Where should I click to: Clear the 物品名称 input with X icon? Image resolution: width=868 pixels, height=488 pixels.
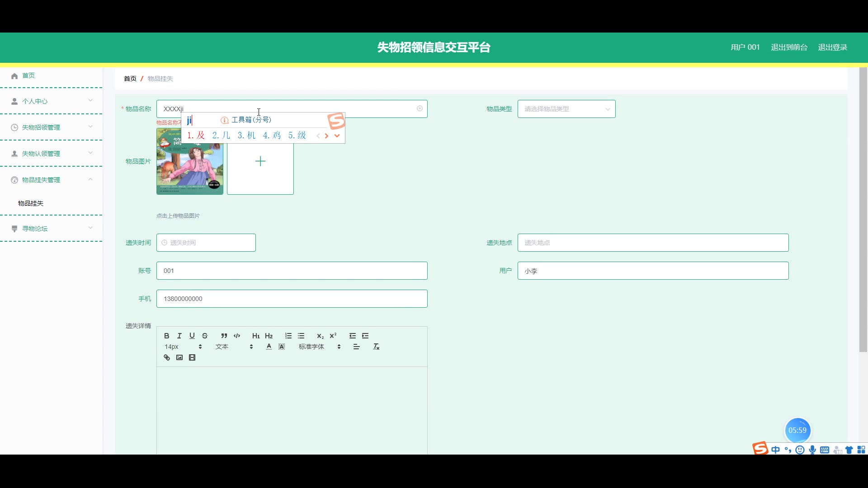click(x=420, y=108)
